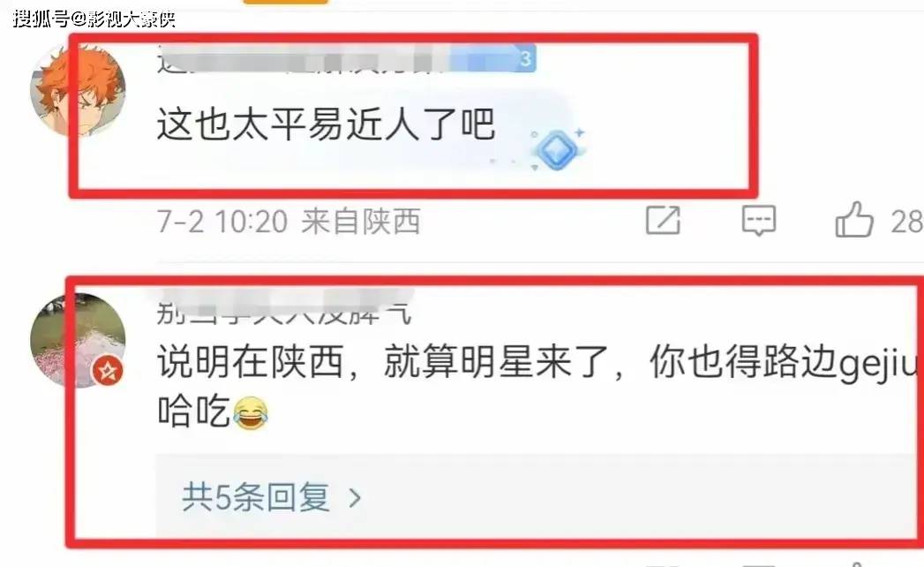This screenshot has height=567, width=924.
Task: Open the 共5条回复 replies link
Action: coord(256,497)
